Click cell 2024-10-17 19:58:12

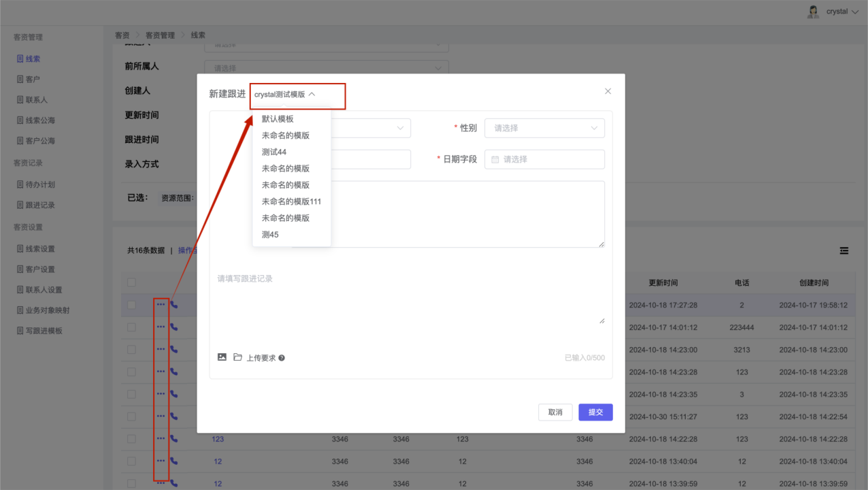[814, 305]
